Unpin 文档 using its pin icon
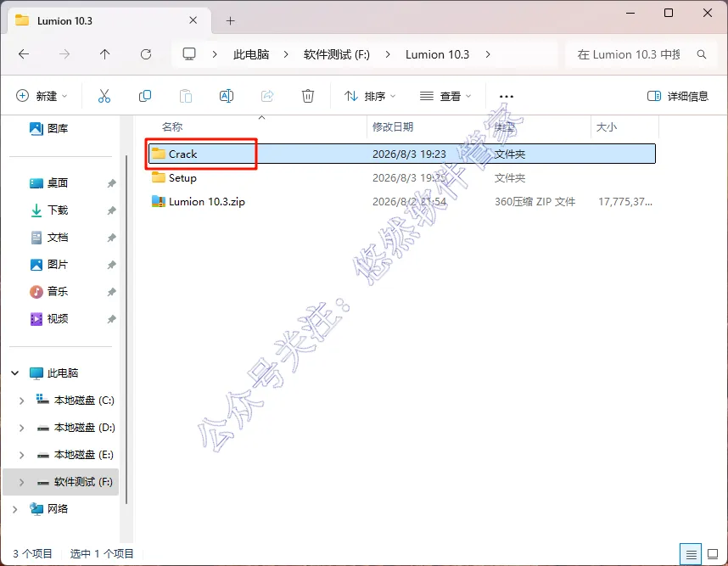 (111, 238)
